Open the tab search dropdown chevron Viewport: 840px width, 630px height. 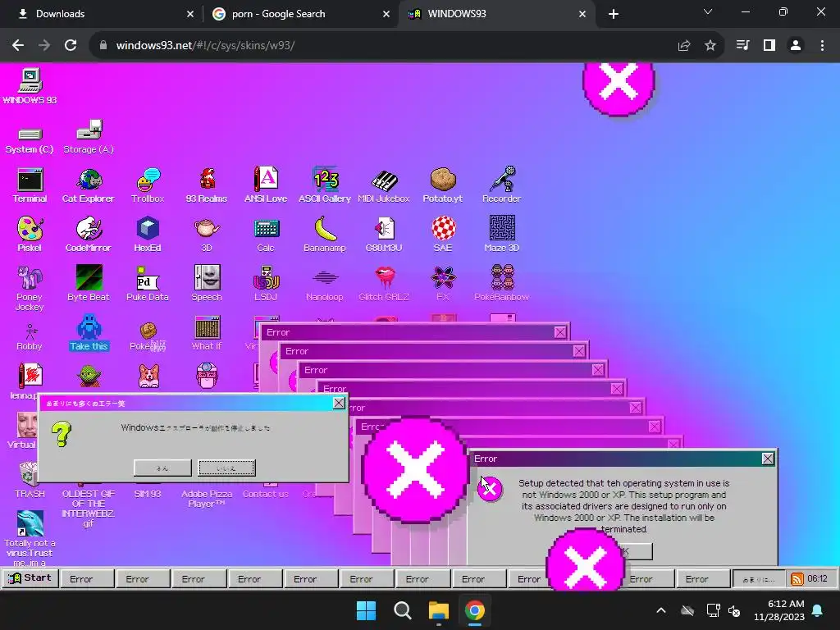[x=708, y=11]
